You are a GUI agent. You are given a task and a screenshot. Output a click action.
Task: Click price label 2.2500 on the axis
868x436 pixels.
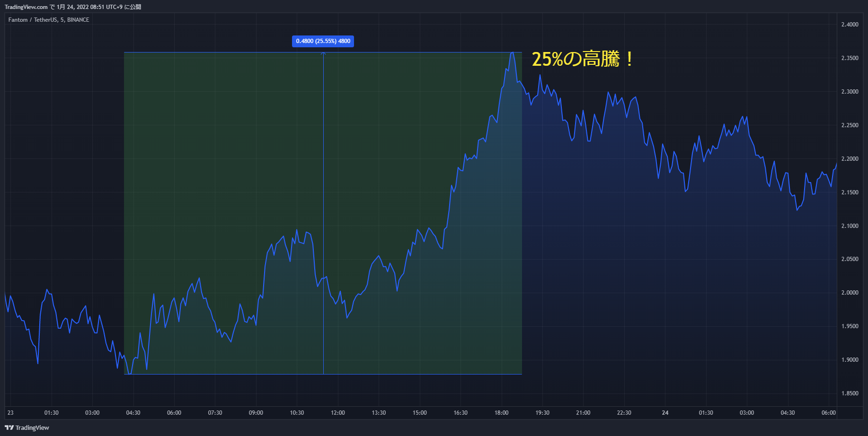pos(850,125)
